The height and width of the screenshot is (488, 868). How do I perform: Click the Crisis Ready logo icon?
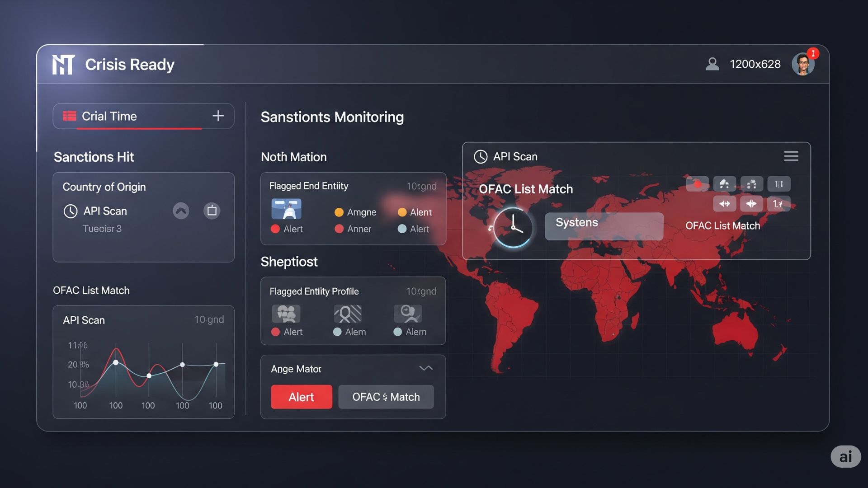pyautogui.click(x=63, y=65)
